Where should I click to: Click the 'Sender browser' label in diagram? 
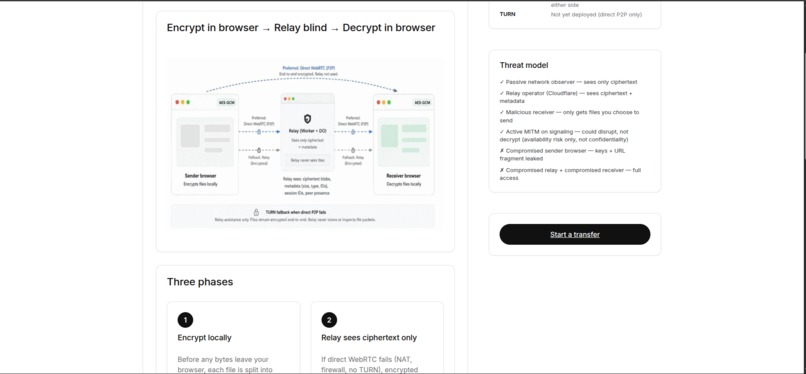tap(200, 176)
